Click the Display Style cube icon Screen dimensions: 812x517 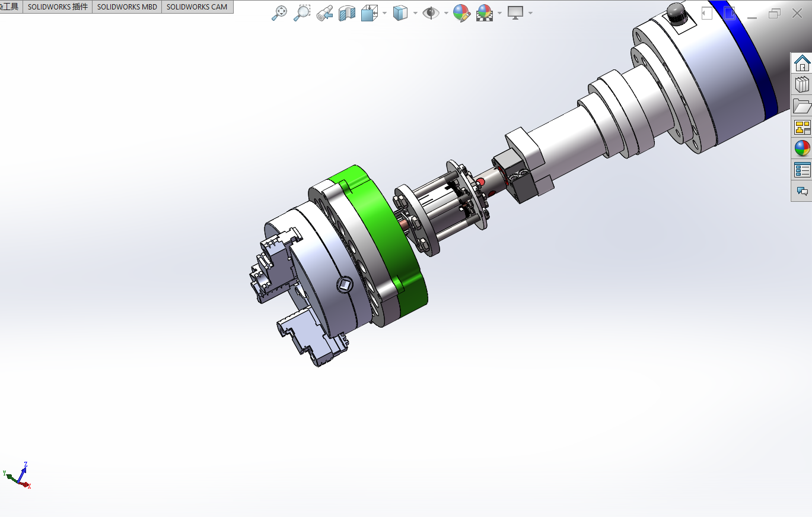pyautogui.click(x=400, y=13)
